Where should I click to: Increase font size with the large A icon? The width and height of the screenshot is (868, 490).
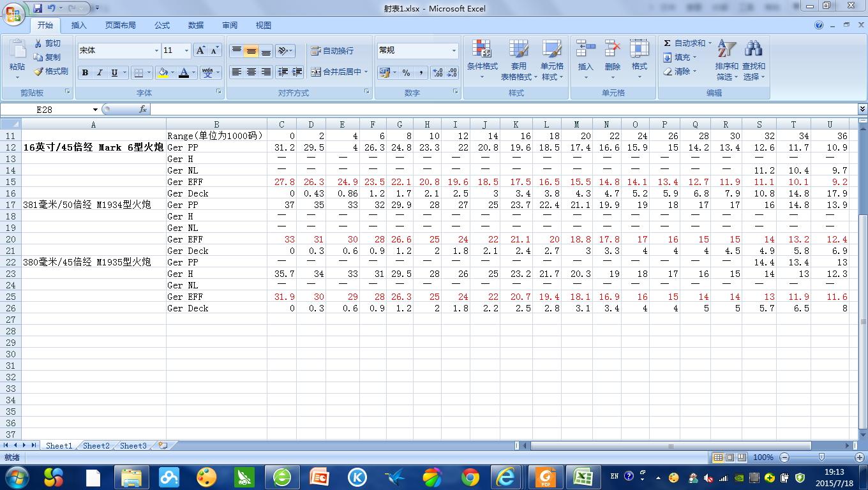(200, 50)
